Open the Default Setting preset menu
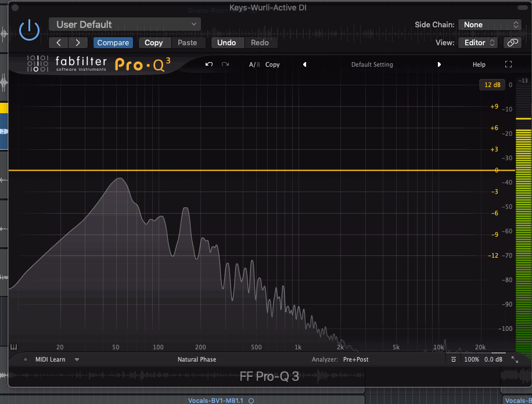This screenshot has height=404, width=532. click(x=372, y=64)
